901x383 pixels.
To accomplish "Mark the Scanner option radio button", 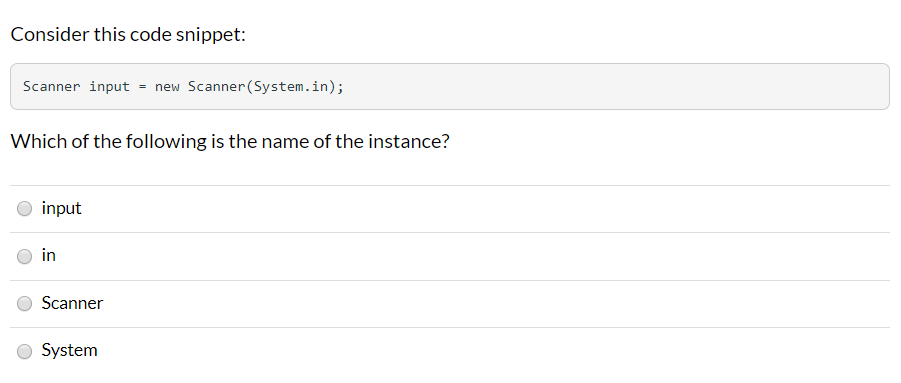I will (24, 304).
